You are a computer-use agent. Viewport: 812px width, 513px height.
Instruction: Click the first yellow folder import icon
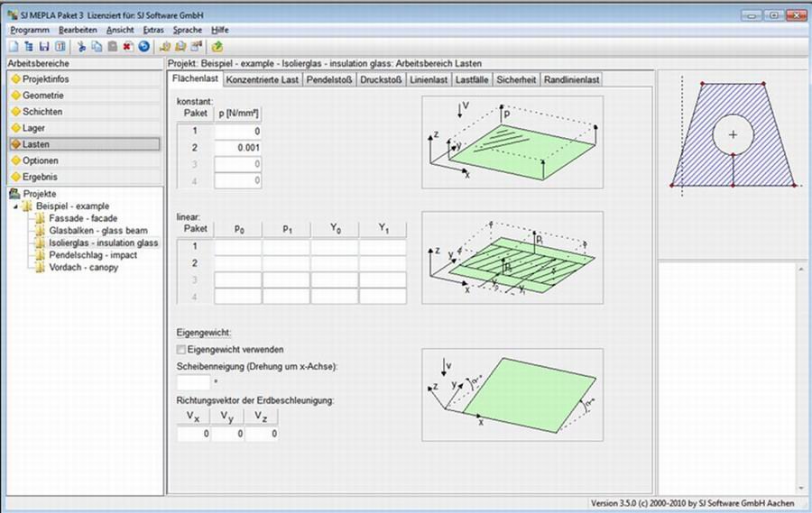pyautogui.click(x=165, y=47)
